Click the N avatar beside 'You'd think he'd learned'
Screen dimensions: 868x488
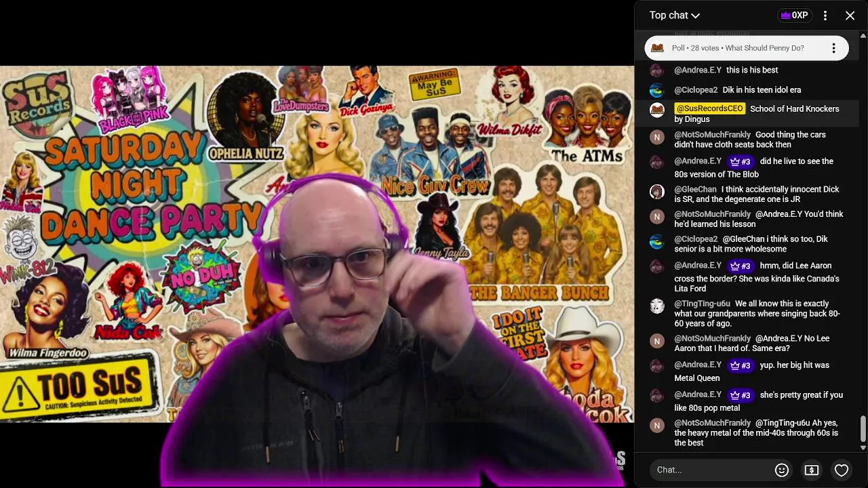(656, 216)
